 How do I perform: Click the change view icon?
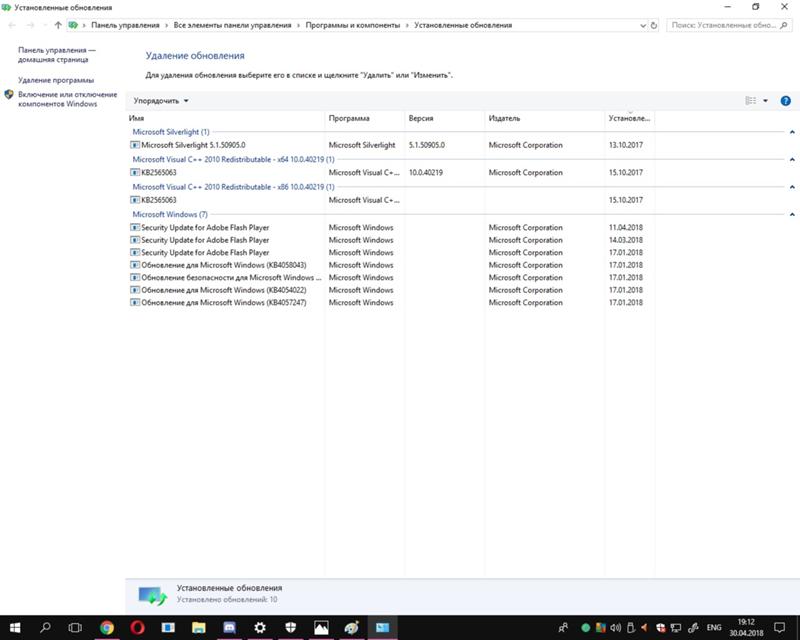(751, 101)
